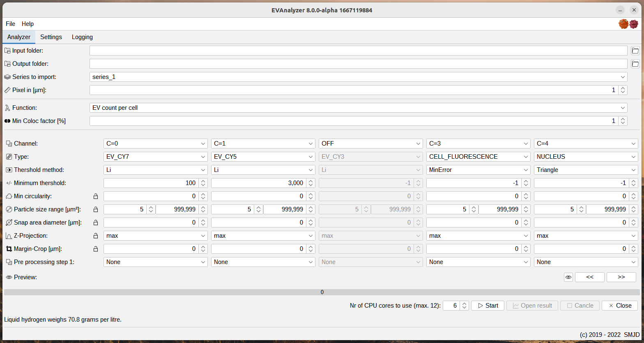Toggle the Min circularity lock icon

[96, 196]
